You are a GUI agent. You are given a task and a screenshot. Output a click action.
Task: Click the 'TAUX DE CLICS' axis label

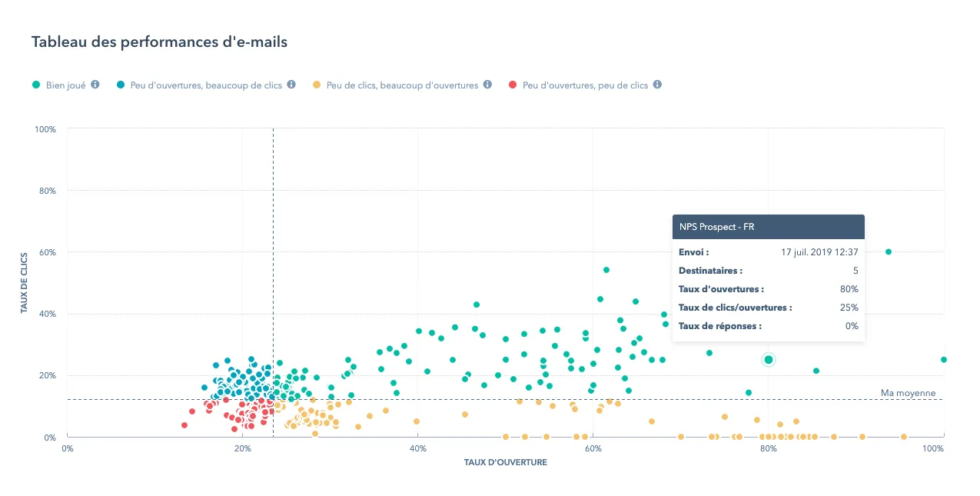tap(22, 283)
